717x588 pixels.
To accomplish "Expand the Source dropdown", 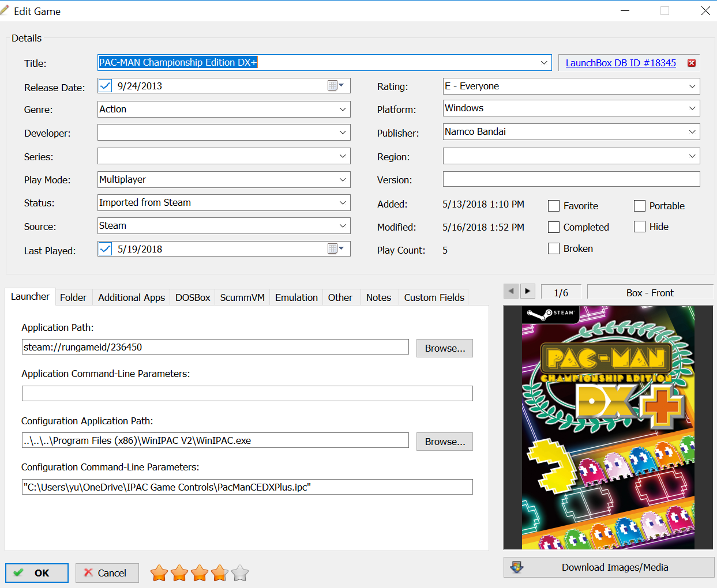I will click(x=343, y=226).
